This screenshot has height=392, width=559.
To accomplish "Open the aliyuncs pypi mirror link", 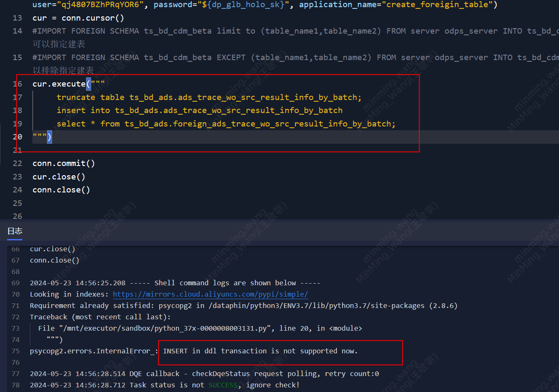I will 210,294.
